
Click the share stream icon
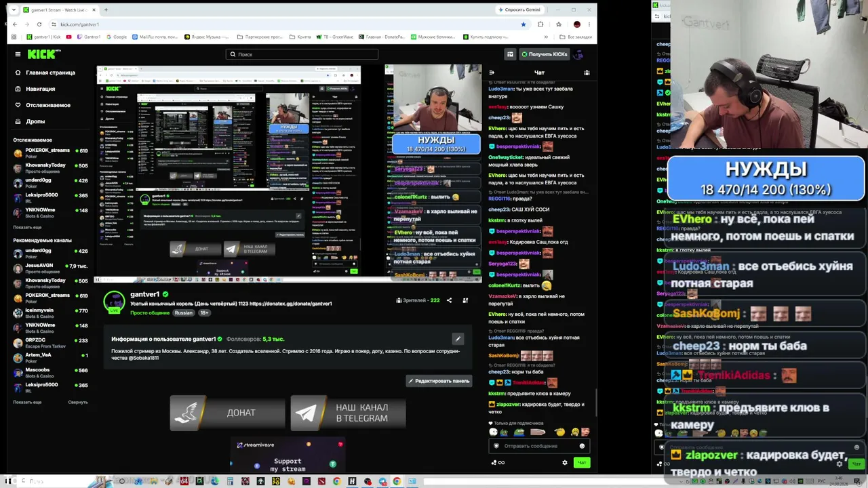[449, 300]
